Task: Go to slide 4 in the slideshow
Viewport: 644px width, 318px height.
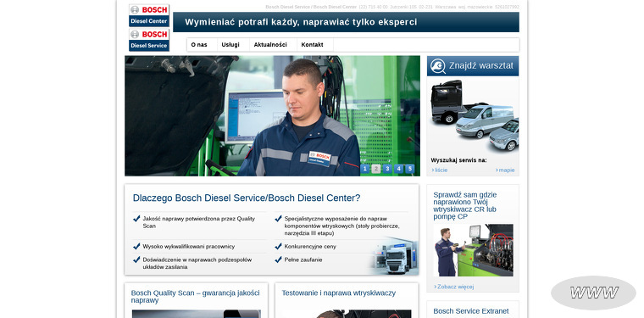Action: [x=398, y=169]
